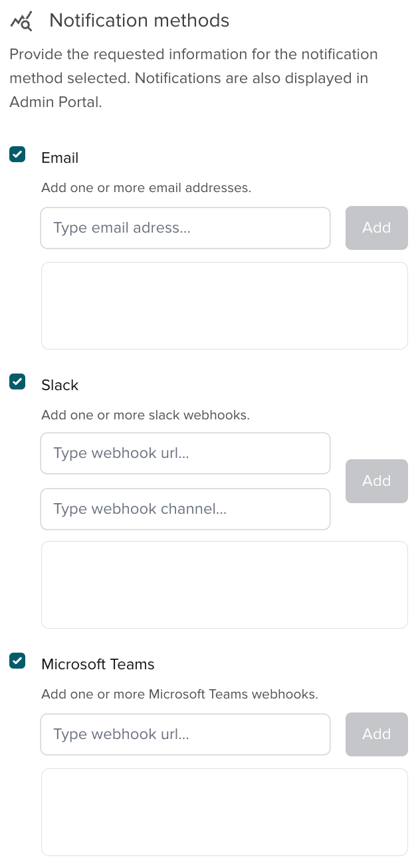The image size is (420, 868).
Task: Click the Microsoft Teams section label
Action: click(98, 664)
